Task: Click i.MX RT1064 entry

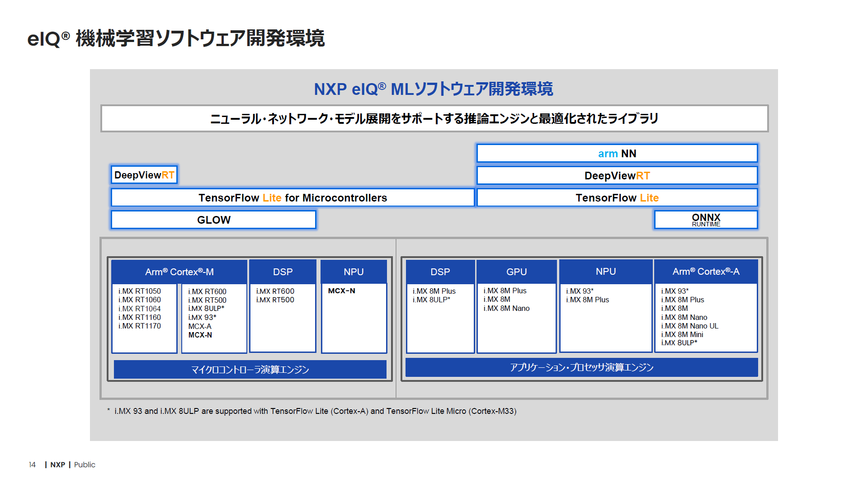Action: [x=140, y=309]
